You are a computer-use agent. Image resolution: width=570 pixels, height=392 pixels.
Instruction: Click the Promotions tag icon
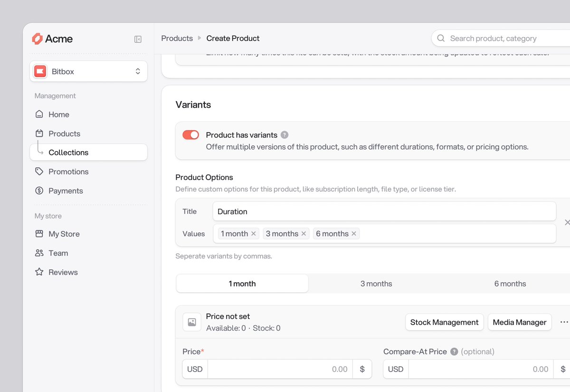coord(39,172)
